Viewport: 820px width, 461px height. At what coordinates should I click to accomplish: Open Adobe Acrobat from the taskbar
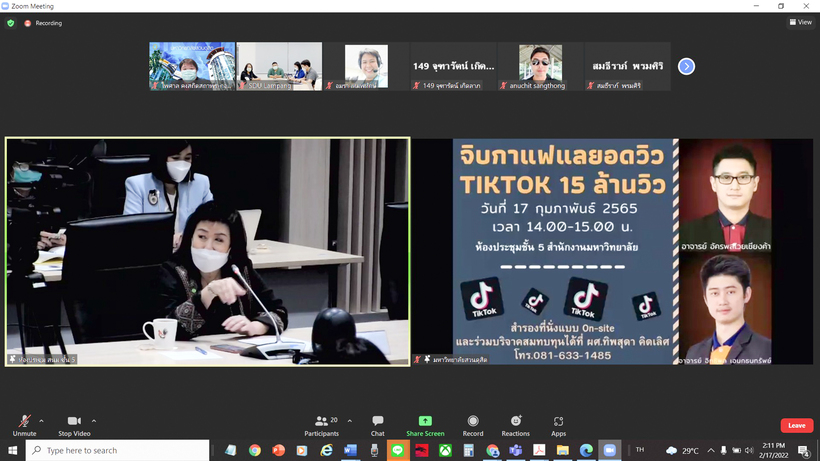539,450
